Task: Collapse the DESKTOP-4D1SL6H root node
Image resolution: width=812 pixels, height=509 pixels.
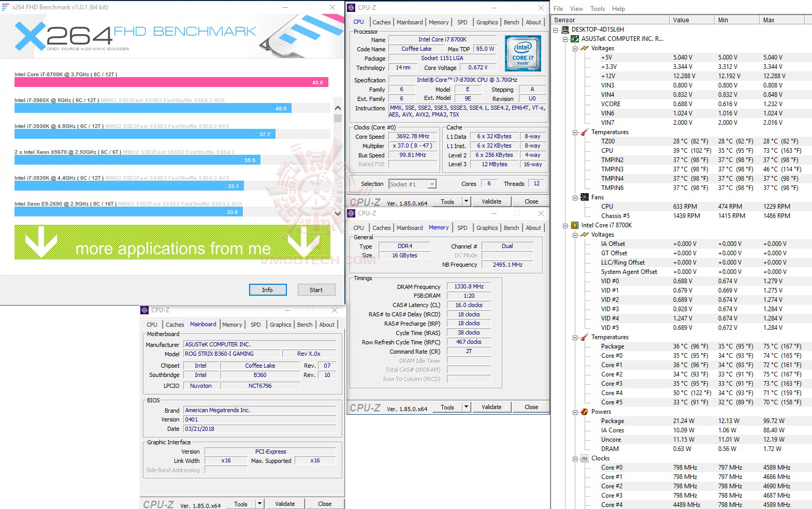Action: click(x=556, y=30)
